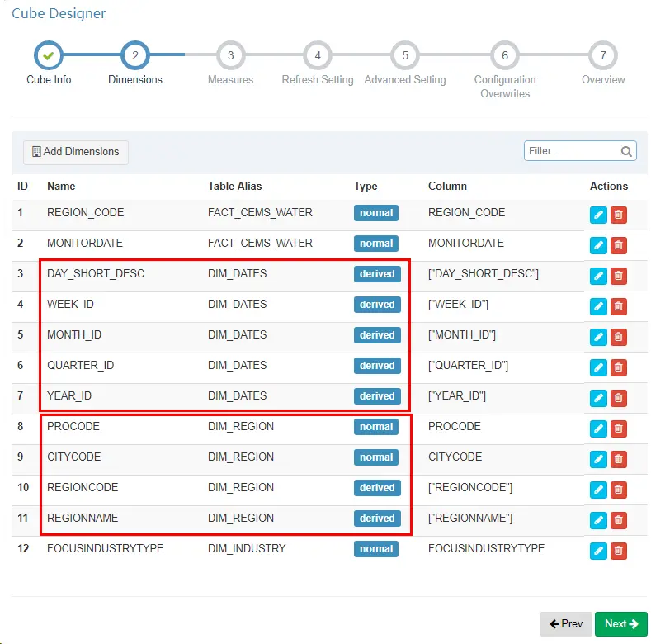Delete the WEEK_ID dimension
Image resolution: width=651 pixels, height=644 pixels.
(618, 306)
